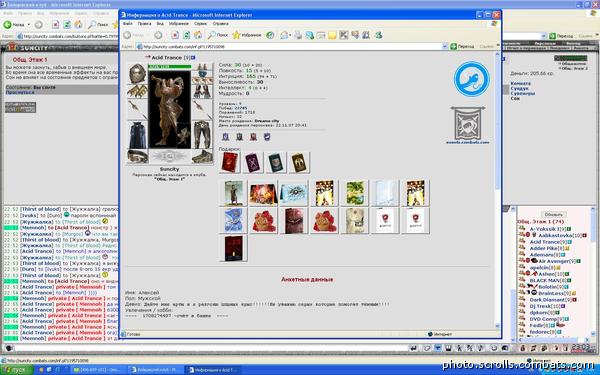The width and height of the screenshot is (600, 375).
Task: Click the Refresh icon in the Acid Trance window
Action: (x=186, y=35)
